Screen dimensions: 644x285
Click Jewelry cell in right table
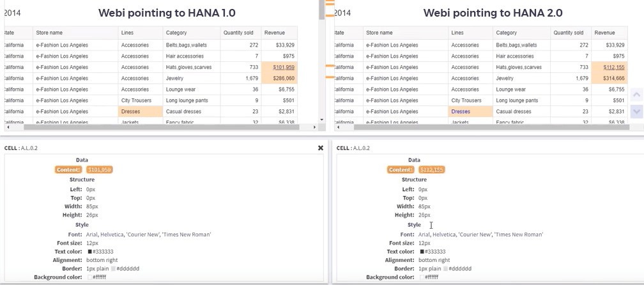point(521,78)
